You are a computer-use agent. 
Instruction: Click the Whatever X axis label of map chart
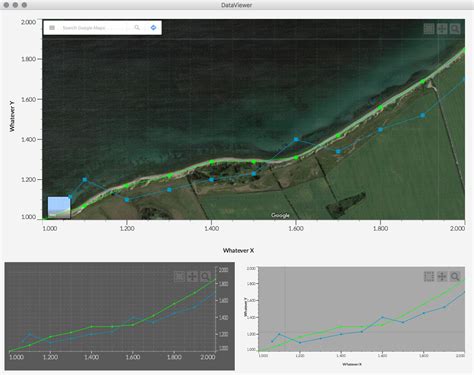[238, 250]
